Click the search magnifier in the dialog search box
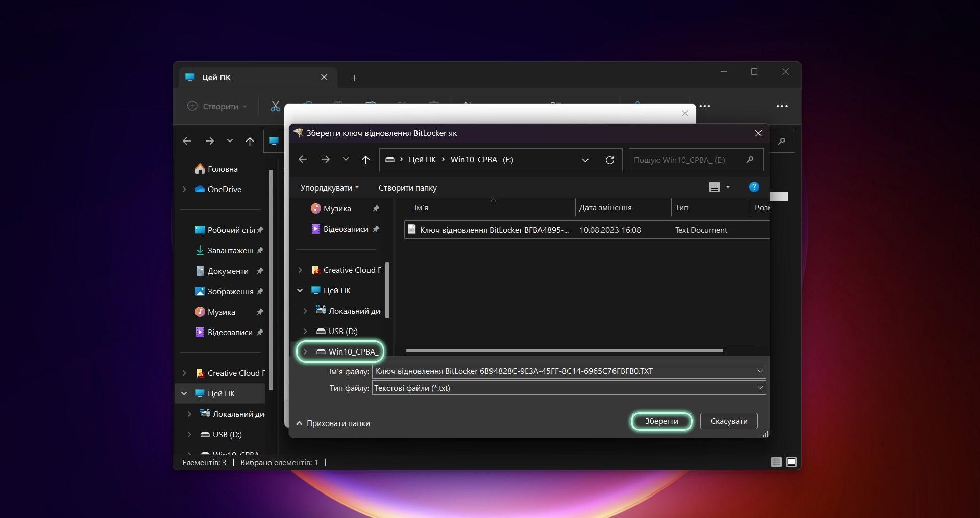 750,160
